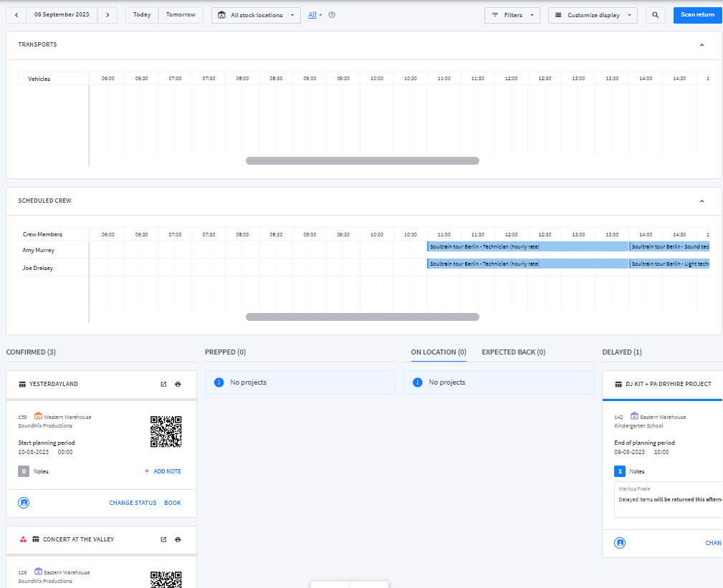Click Prepped No projects info icon
Screen dimensions: 723x588
pos(219,382)
